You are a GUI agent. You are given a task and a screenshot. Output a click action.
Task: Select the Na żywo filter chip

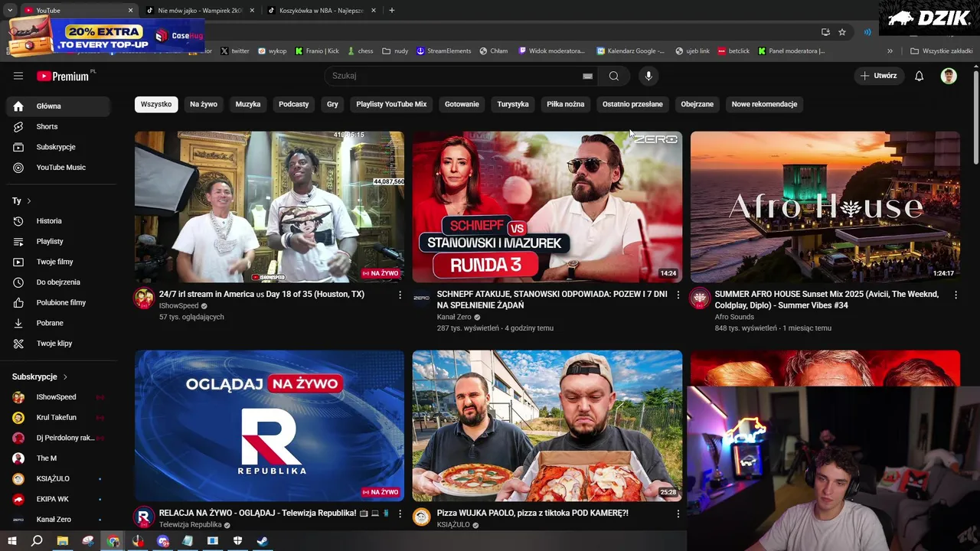(x=204, y=104)
